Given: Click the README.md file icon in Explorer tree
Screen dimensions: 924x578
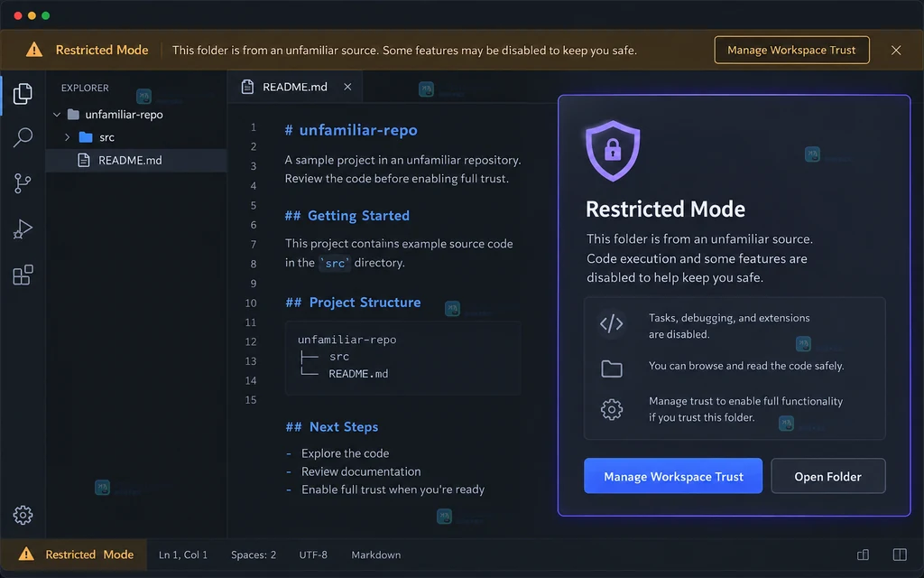Looking at the screenshot, I should pos(84,160).
